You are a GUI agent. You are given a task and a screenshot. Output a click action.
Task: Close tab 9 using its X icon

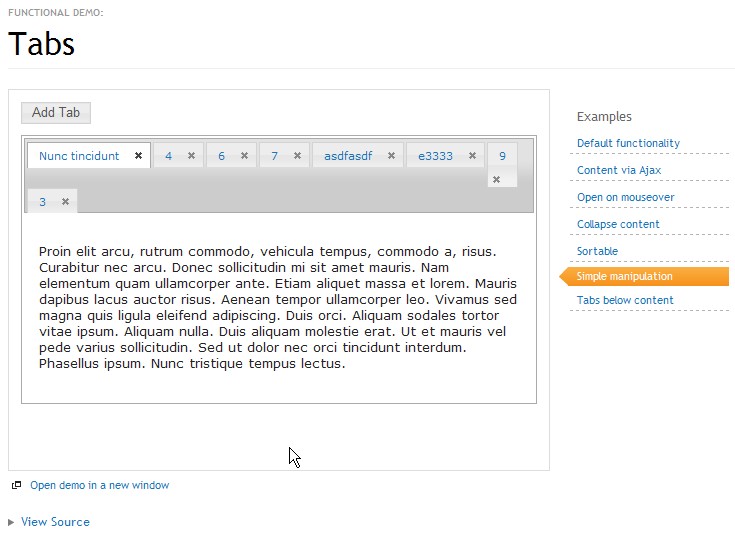coord(496,180)
